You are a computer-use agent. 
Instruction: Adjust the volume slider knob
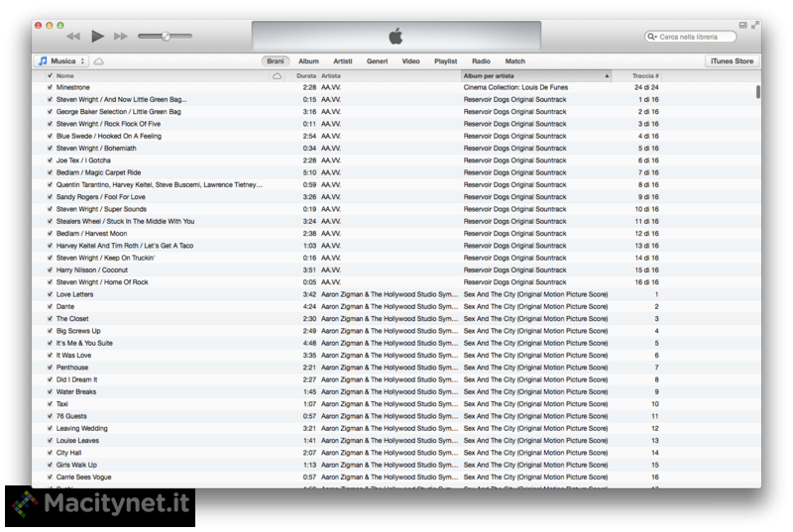(166, 36)
